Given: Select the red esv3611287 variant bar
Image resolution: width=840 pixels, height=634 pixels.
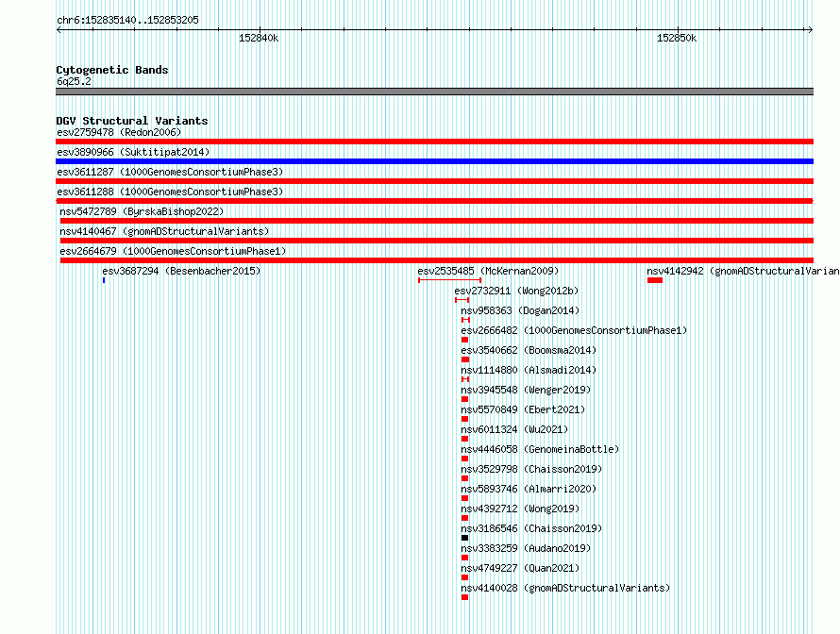Looking at the screenshot, I should (434, 181).
